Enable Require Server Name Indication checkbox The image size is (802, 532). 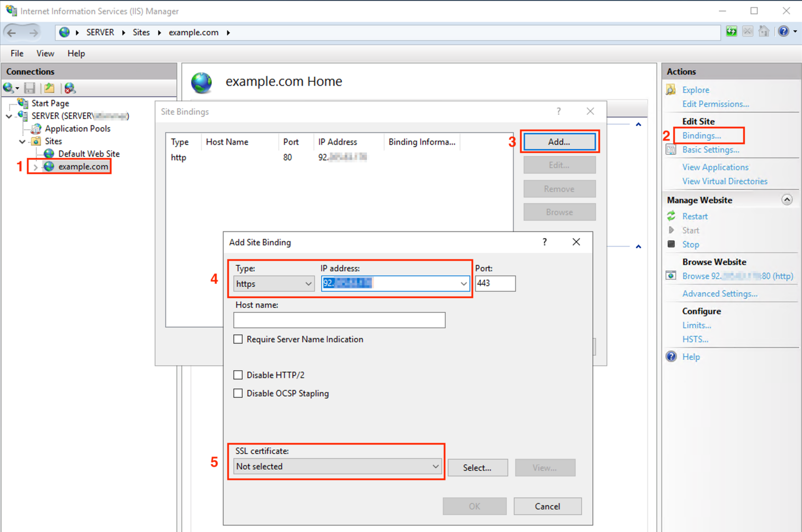[x=238, y=339]
